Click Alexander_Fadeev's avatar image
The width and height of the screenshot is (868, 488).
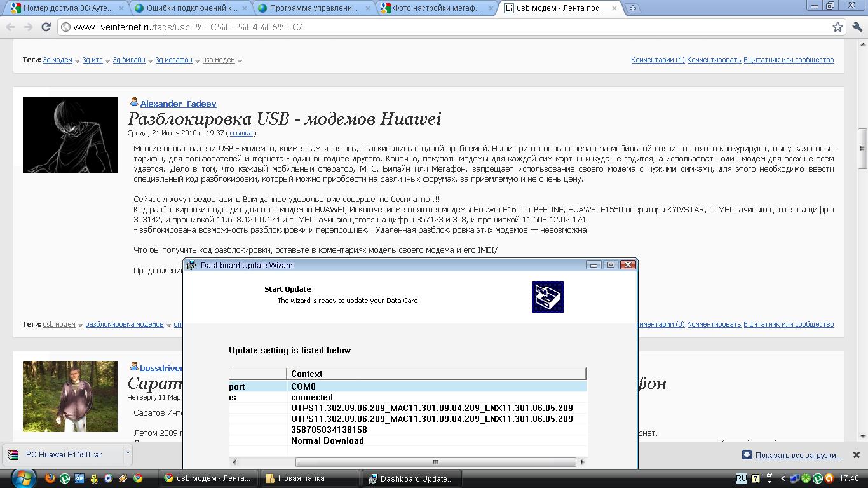tap(70, 135)
